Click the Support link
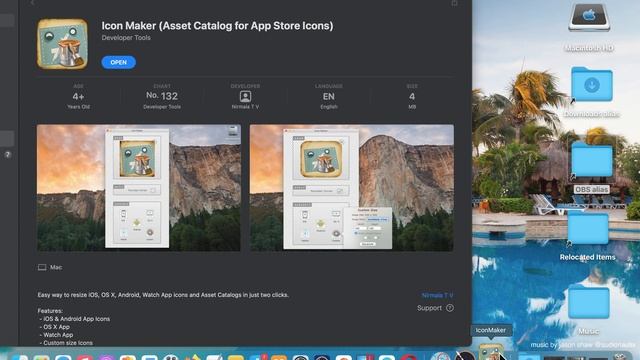The height and width of the screenshot is (360, 640). (429, 308)
